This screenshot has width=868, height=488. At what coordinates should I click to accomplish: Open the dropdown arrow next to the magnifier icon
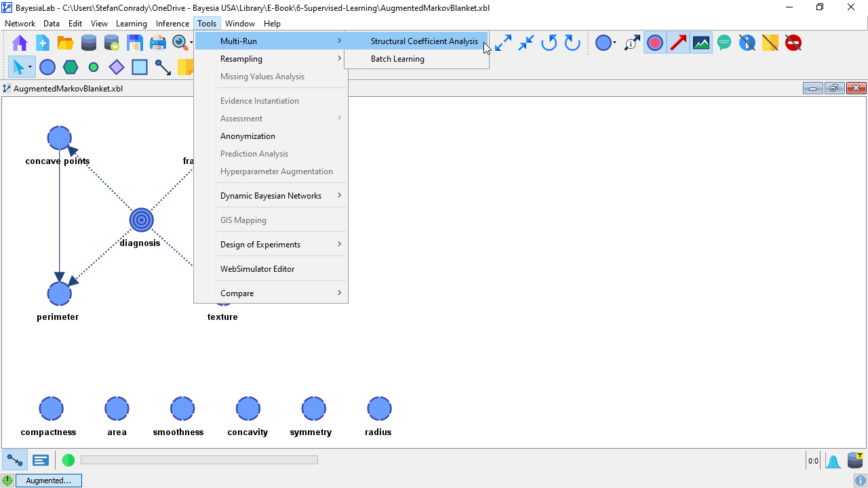pos(191,43)
